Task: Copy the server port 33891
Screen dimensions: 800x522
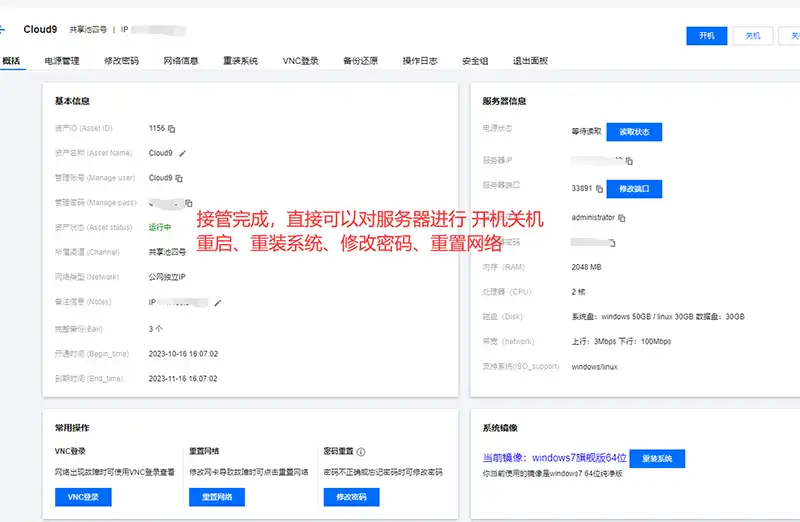Action: [x=598, y=188]
